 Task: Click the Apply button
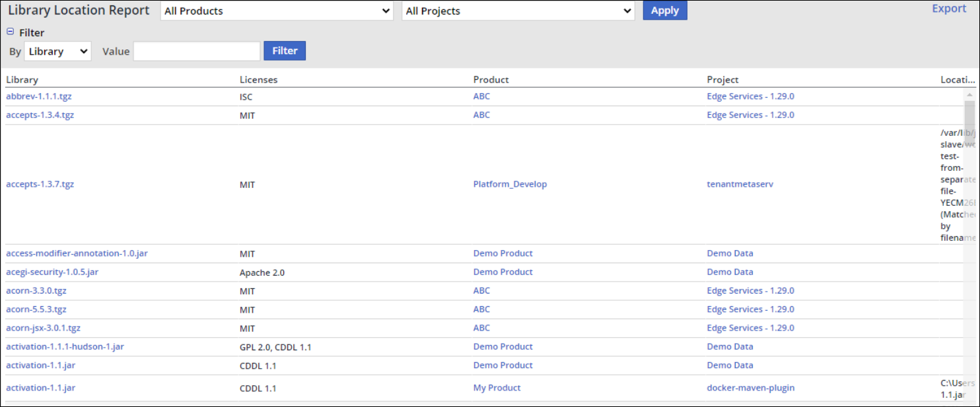[x=664, y=11]
